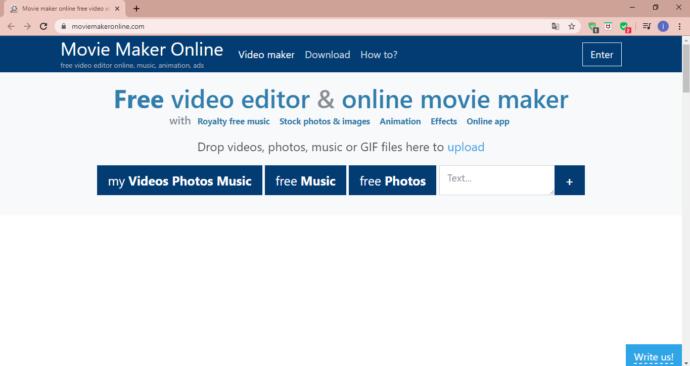
Task: Open the user profile avatar
Action: pos(663,26)
